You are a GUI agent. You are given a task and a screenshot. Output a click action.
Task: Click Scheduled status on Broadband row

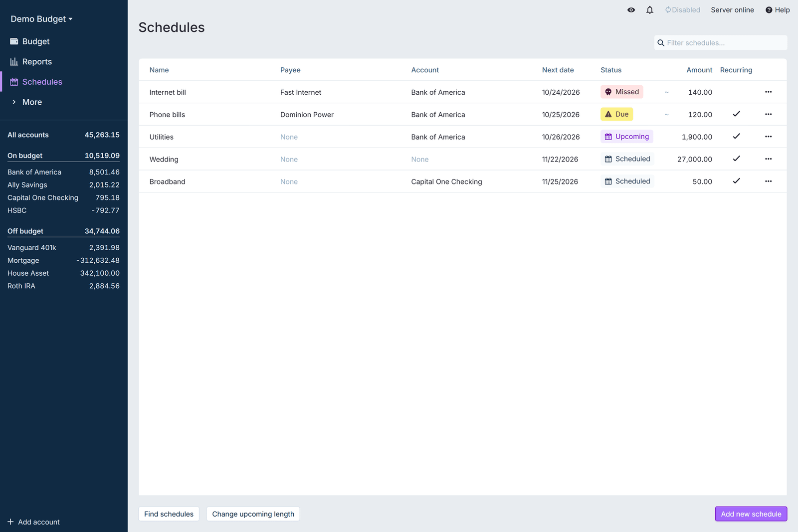(x=627, y=181)
